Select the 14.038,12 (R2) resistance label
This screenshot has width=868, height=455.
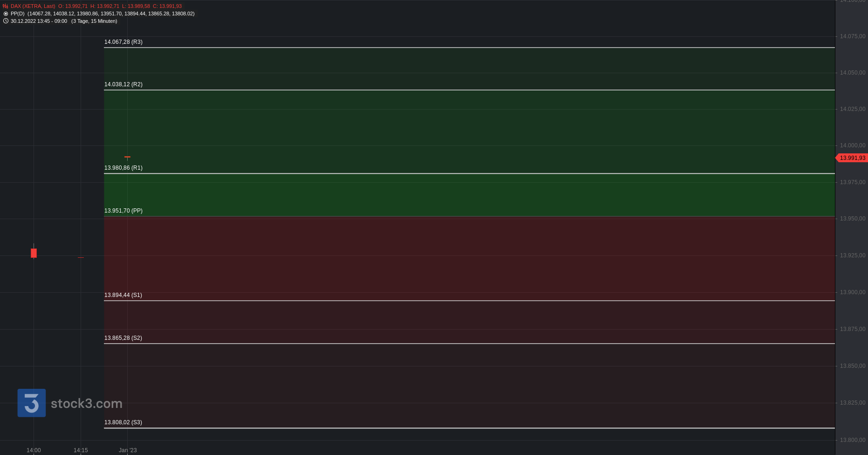pyautogui.click(x=123, y=84)
